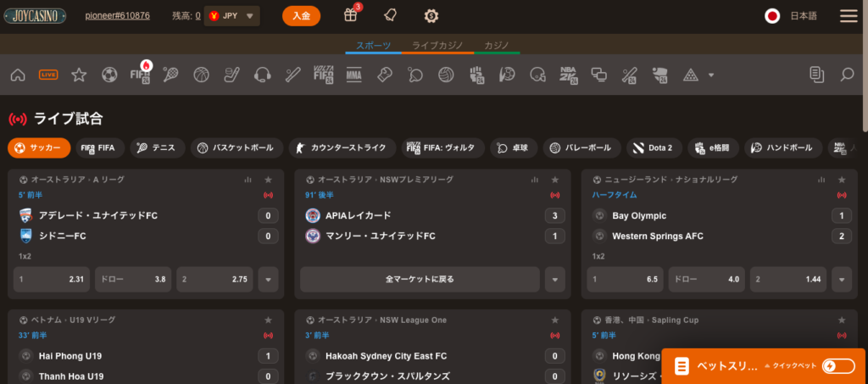Viewport: 868px width, 384px height.
Task: Open the Volta FIFA icon in sports bar
Action: 323,75
